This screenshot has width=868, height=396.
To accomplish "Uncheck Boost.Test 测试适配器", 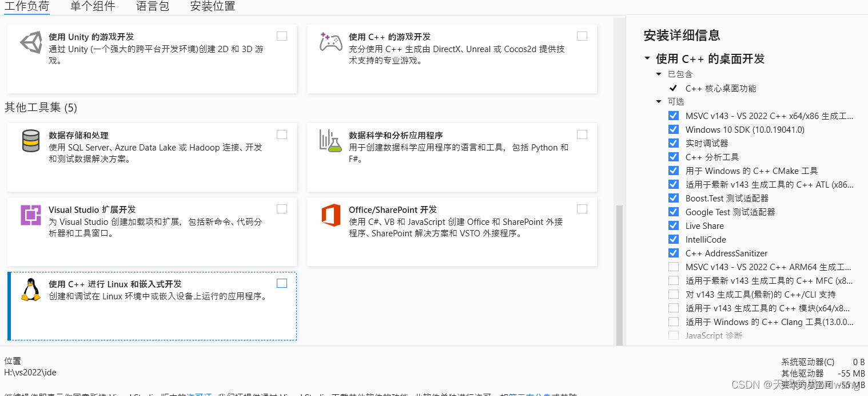I will pos(674,198).
